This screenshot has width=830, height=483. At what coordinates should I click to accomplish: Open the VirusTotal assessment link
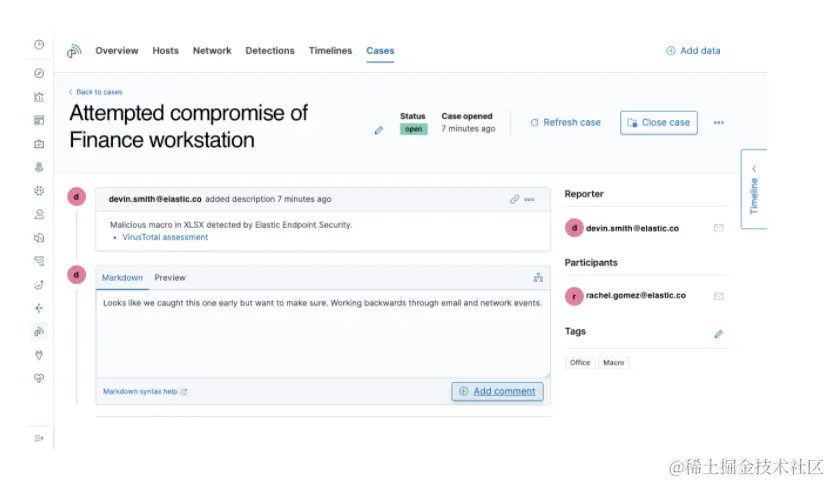(165, 238)
